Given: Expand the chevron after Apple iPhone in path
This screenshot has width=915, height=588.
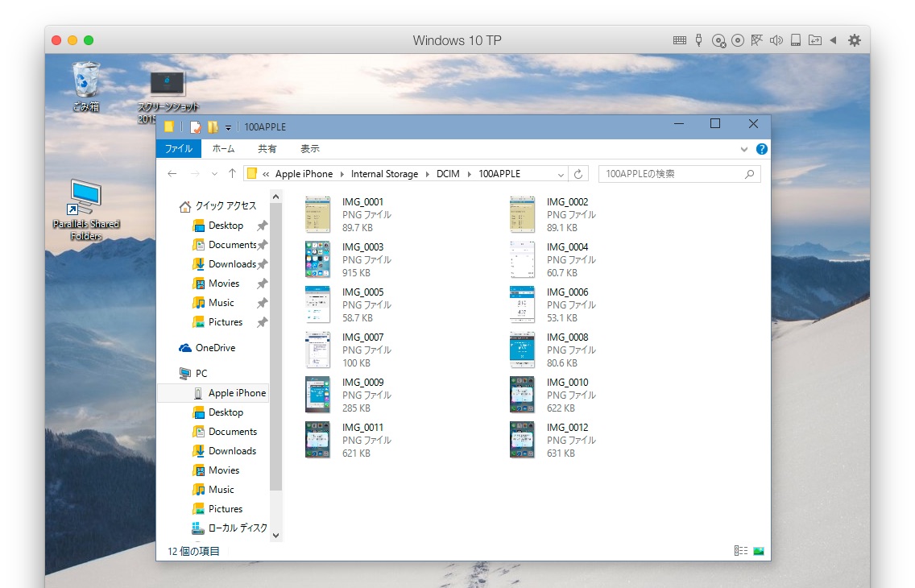Looking at the screenshot, I should (x=342, y=174).
